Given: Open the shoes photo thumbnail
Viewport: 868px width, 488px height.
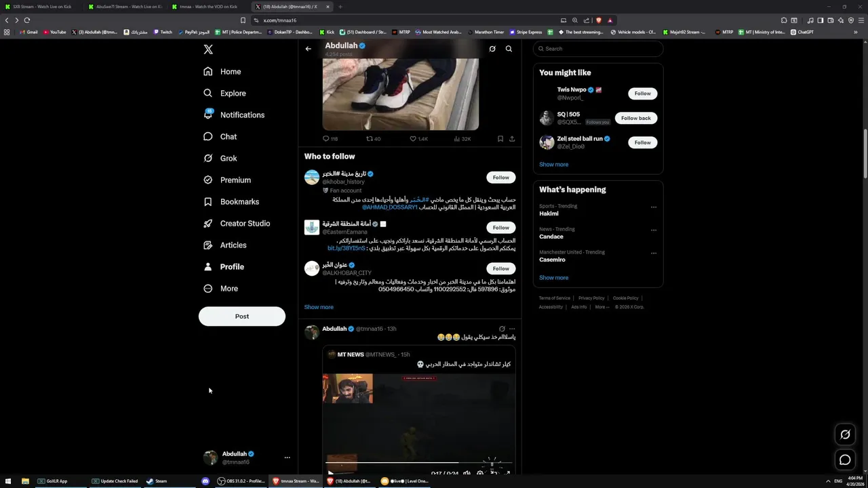Looking at the screenshot, I should point(401,94).
